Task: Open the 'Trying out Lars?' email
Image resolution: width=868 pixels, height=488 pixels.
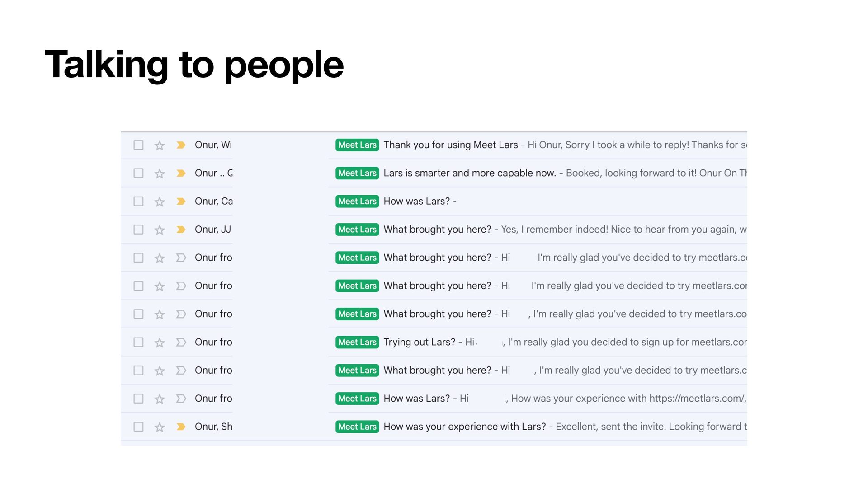Action: pyautogui.click(x=419, y=342)
